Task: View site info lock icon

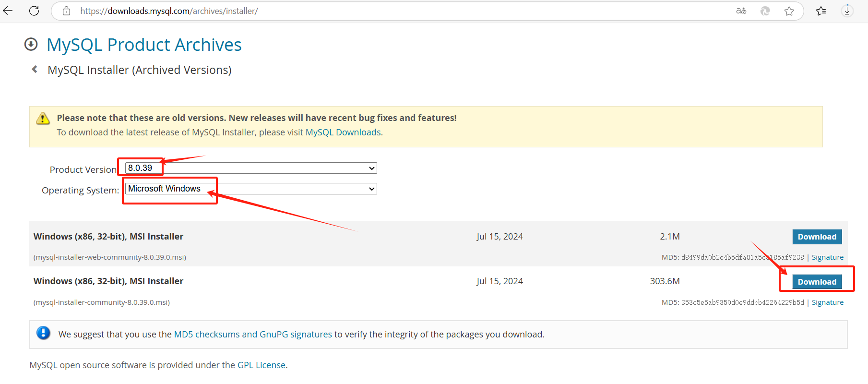Action: click(67, 11)
